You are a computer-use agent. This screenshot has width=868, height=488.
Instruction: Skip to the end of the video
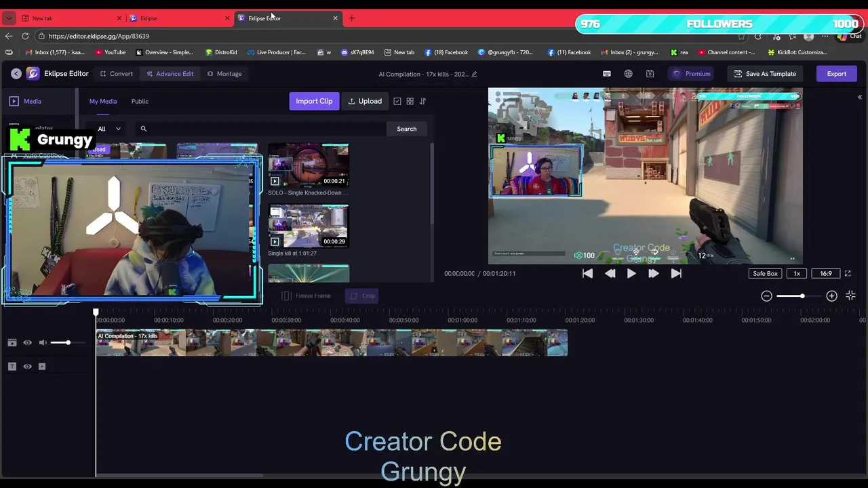(x=675, y=273)
